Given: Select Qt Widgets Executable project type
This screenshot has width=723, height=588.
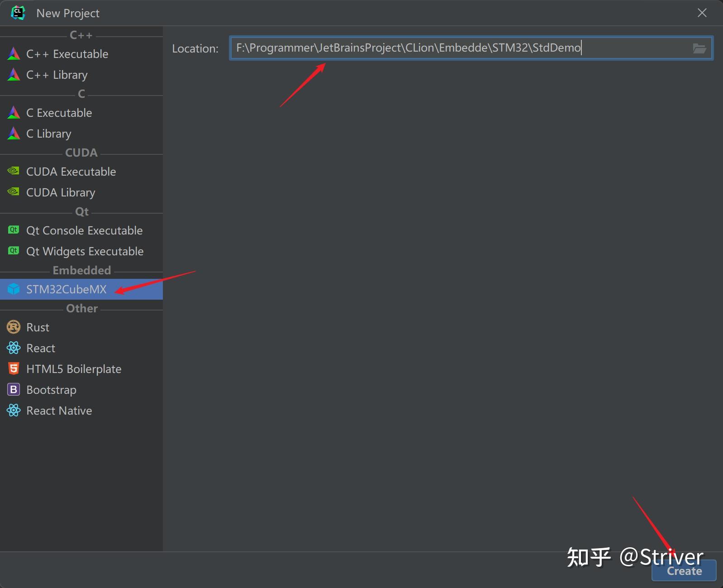Looking at the screenshot, I should 81,251.
